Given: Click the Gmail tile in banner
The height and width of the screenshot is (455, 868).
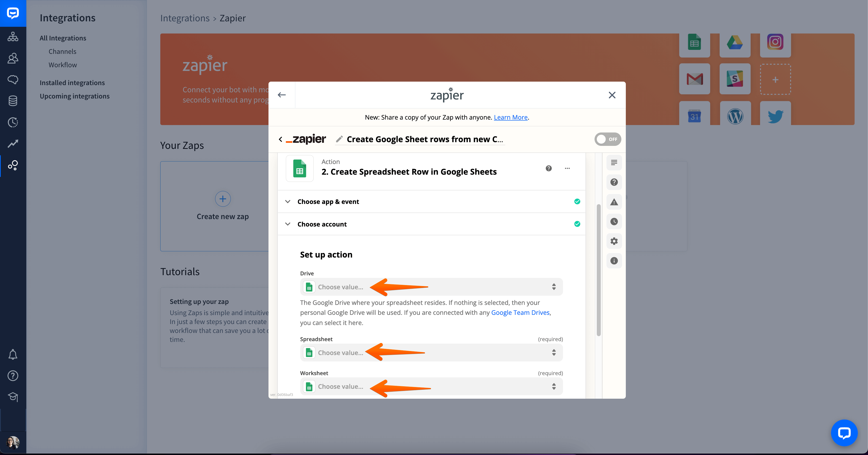Looking at the screenshot, I should [x=695, y=79].
